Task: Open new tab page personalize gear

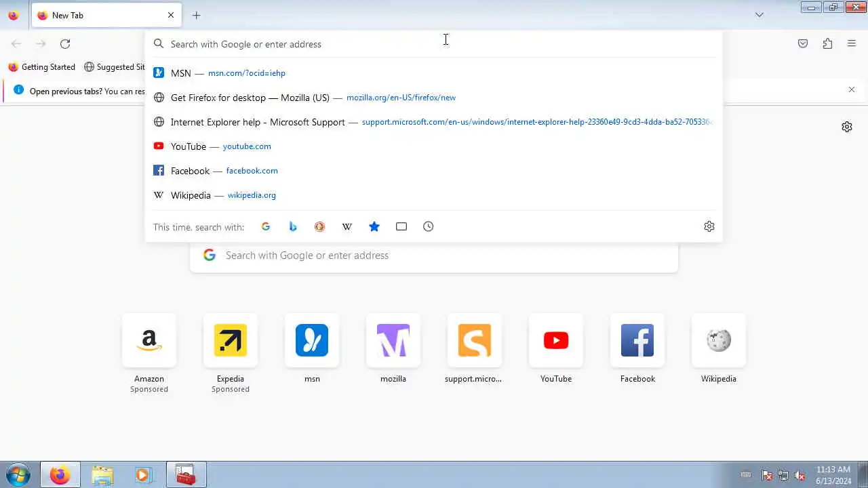Action: click(847, 127)
